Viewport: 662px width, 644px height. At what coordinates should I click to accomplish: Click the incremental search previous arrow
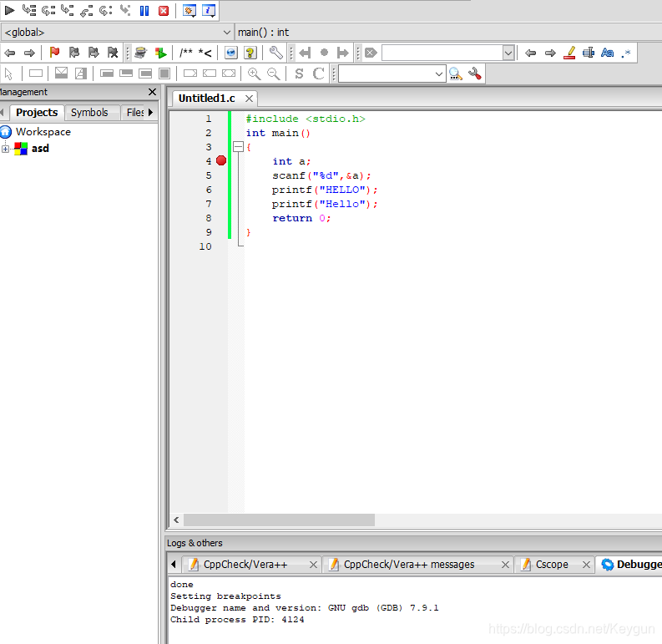tap(531, 53)
